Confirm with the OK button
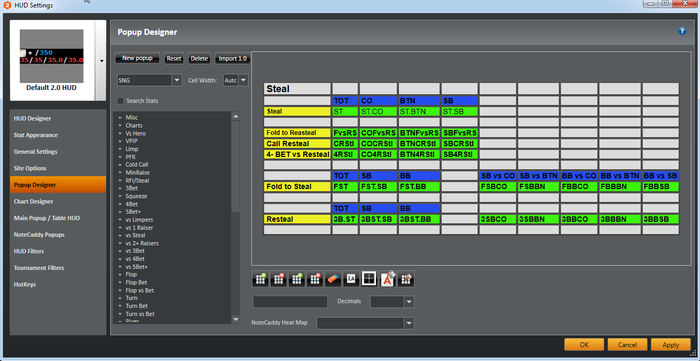Screen dimensions: 700x361 584,344
